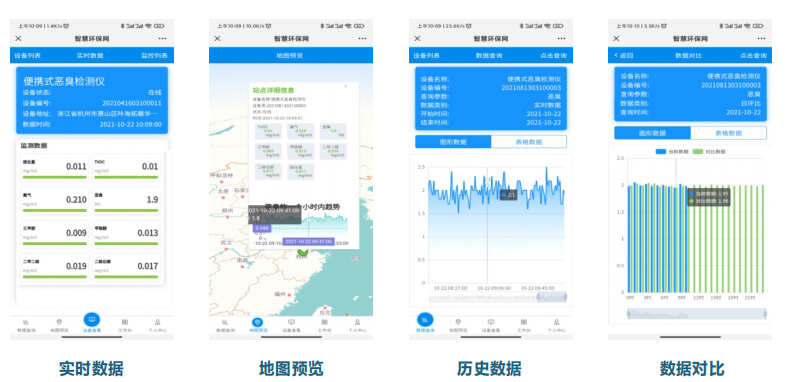The height and width of the screenshot is (382, 805).
Task: Open 监控列表 tab in first phone
Action: (155, 55)
